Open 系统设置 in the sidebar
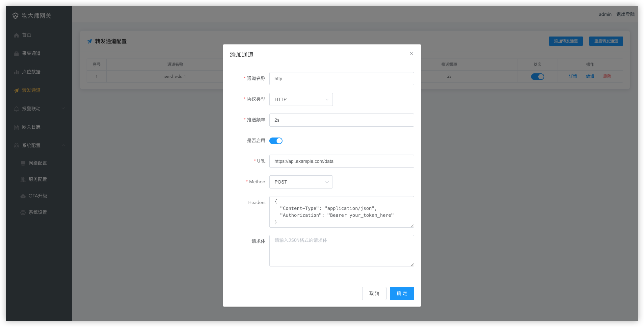Image resolution: width=644 pixels, height=327 pixels. tap(38, 212)
